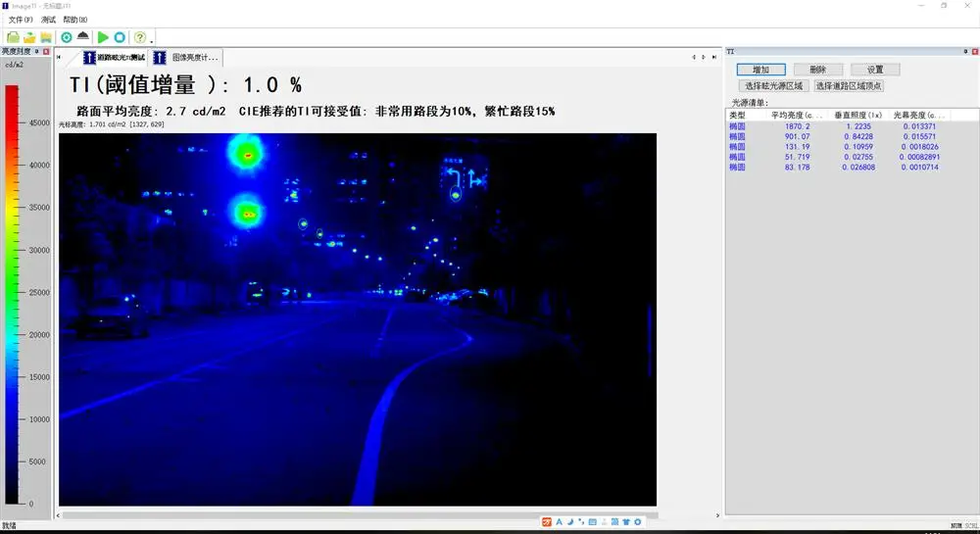Switch to the 图像亮度计... tab

click(x=187, y=58)
